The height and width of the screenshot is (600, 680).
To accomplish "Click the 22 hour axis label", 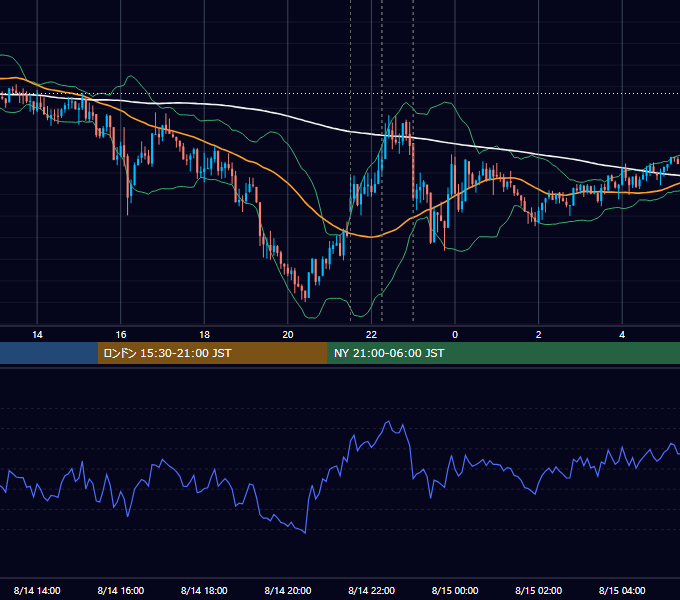I will click(371, 334).
